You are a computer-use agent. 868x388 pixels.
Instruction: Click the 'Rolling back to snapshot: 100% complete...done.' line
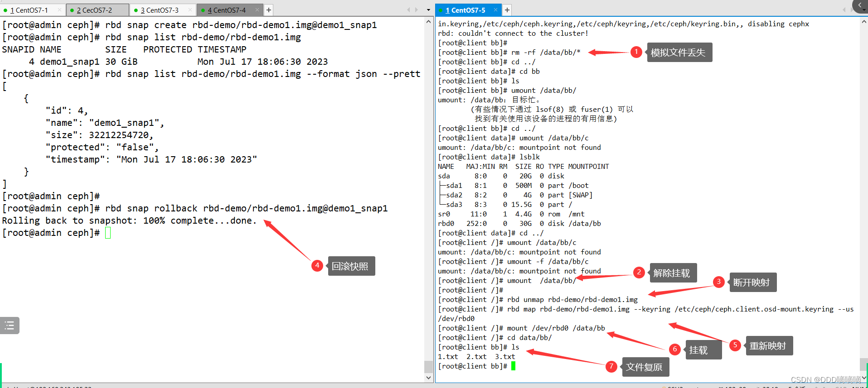click(x=129, y=220)
